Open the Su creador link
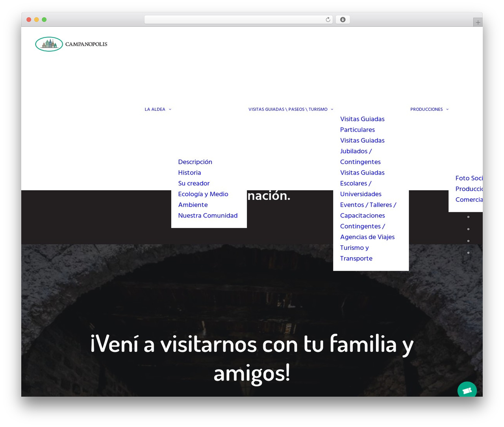This screenshot has height=427, width=504. coord(194,183)
